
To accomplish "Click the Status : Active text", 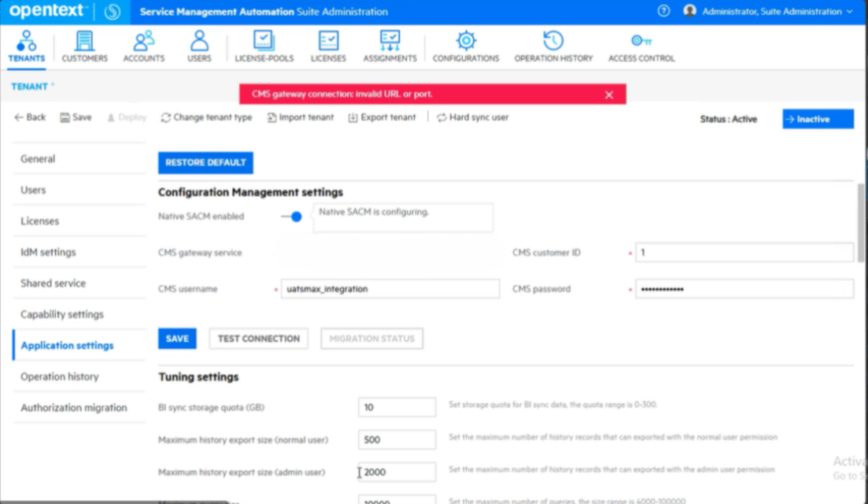I will pyautogui.click(x=728, y=119).
